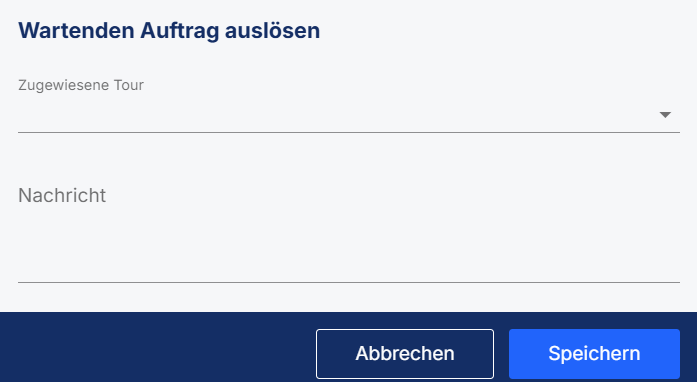The width and height of the screenshot is (697, 382).
Task: Show tour options via the small triangle
Action: tap(665, 115)
